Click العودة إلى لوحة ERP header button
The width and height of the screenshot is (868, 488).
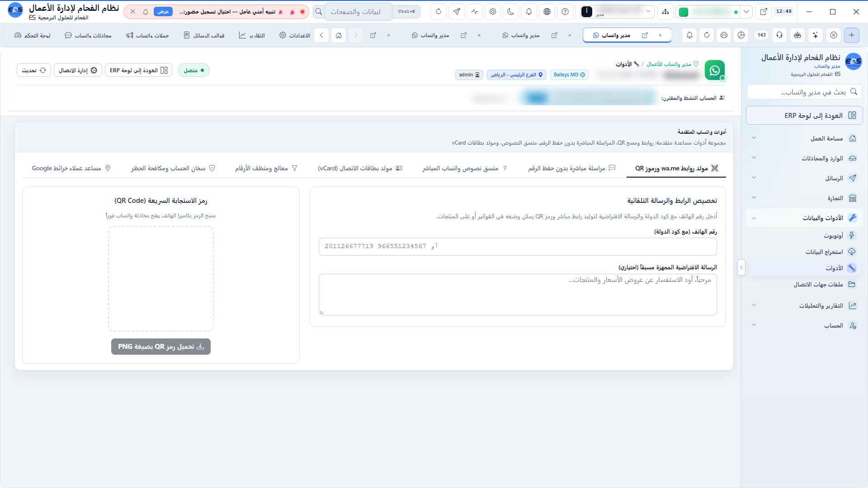tap(138, 70)
